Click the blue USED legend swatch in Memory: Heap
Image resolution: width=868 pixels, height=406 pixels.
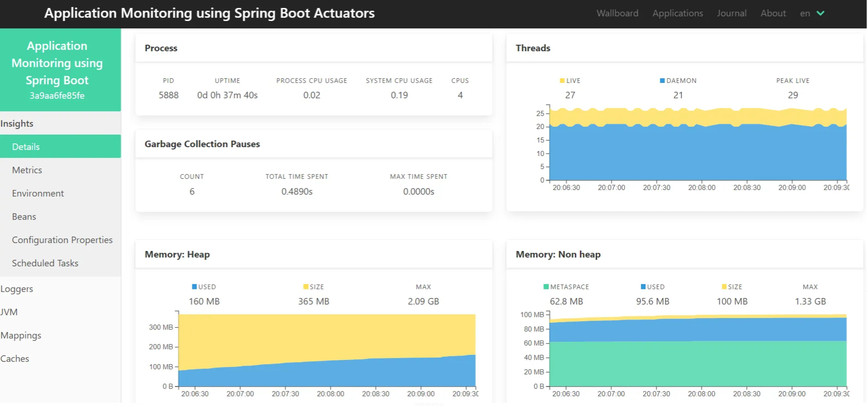194,287
